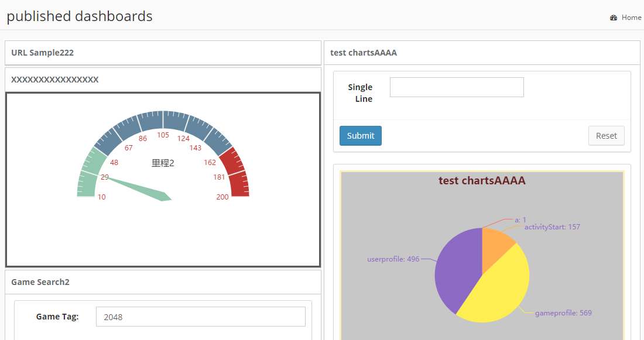
Task: Click the XXXXXXXXXXXXXXXX panel title
Action: pyautogui.click(x=54, y=80)
